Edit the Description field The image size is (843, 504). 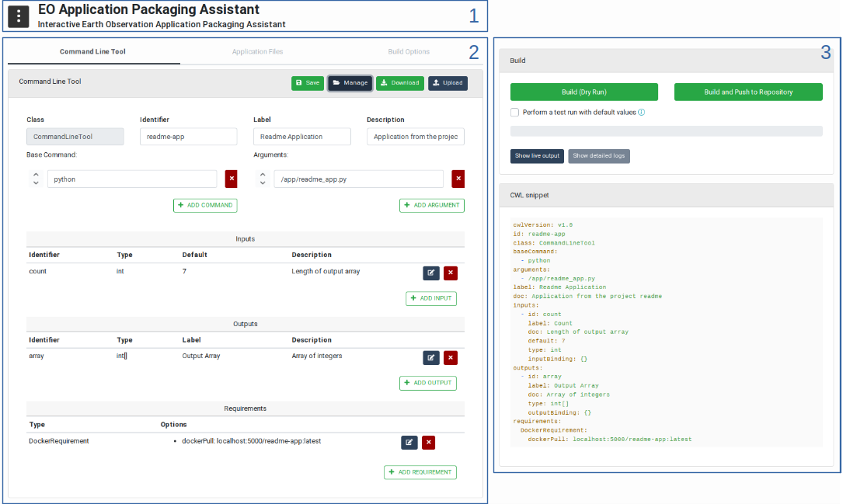(416, 137)
